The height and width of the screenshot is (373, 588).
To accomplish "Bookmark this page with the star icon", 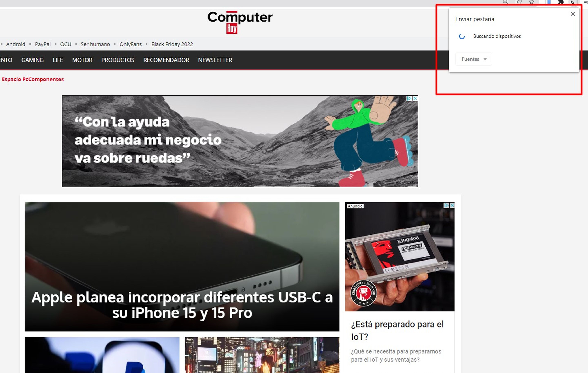I will [x=532, y=2].
